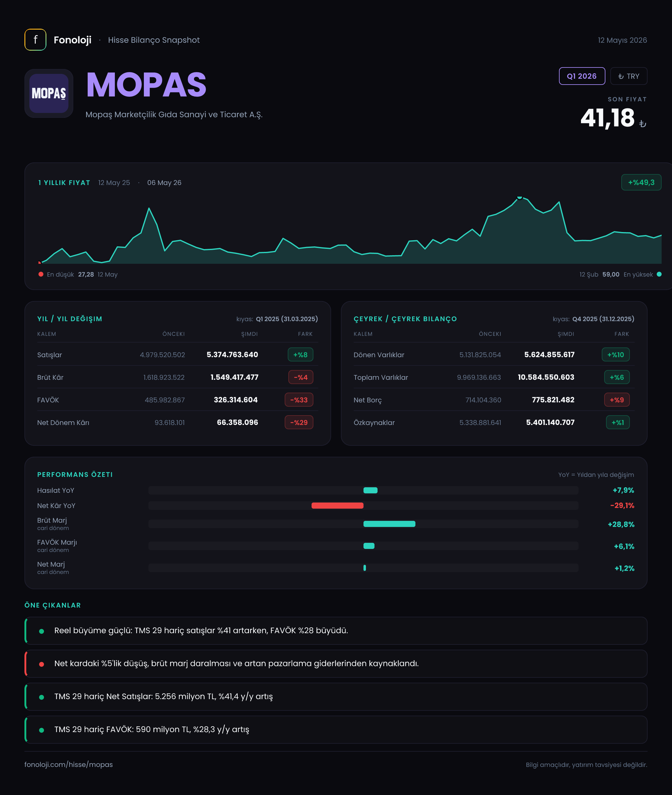Click the 326.314.604 FAVÖK value
Screen dimensions: 672x795
(236, 400)
